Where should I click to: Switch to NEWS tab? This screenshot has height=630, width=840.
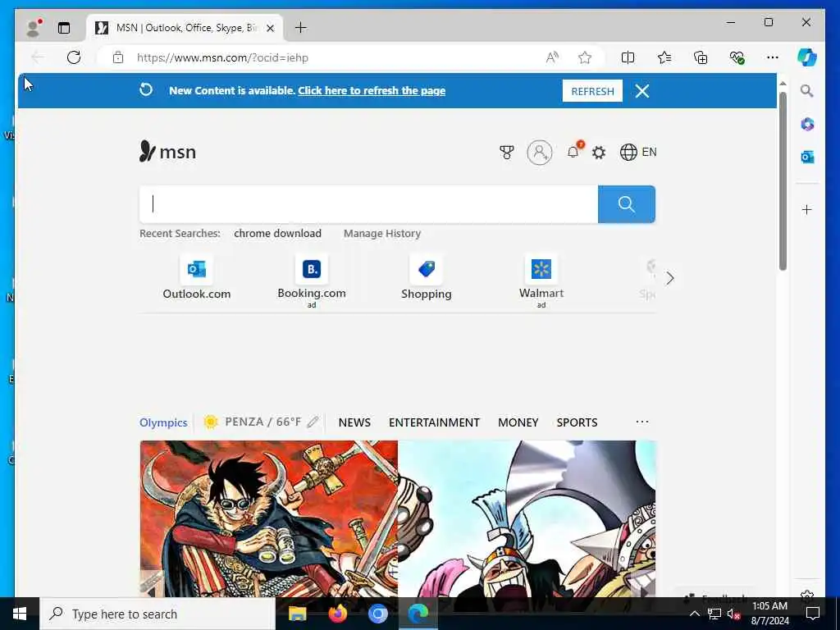(354, 422)
